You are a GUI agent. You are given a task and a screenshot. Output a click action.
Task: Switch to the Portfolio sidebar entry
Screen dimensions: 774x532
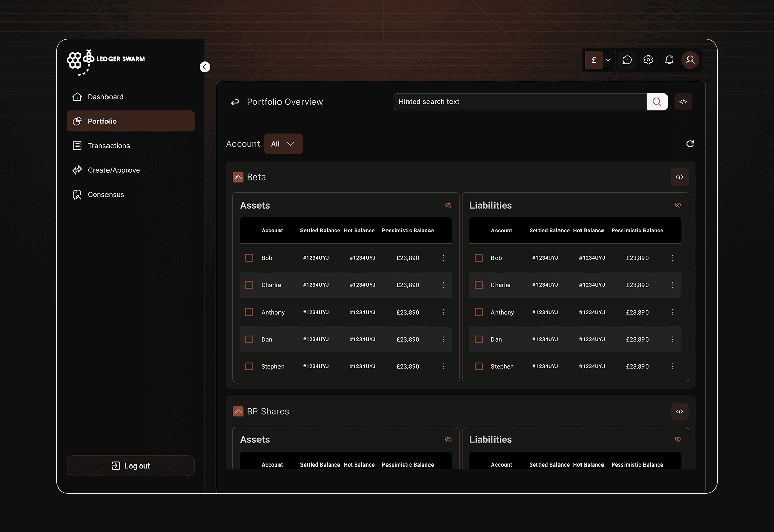[102, 121]
